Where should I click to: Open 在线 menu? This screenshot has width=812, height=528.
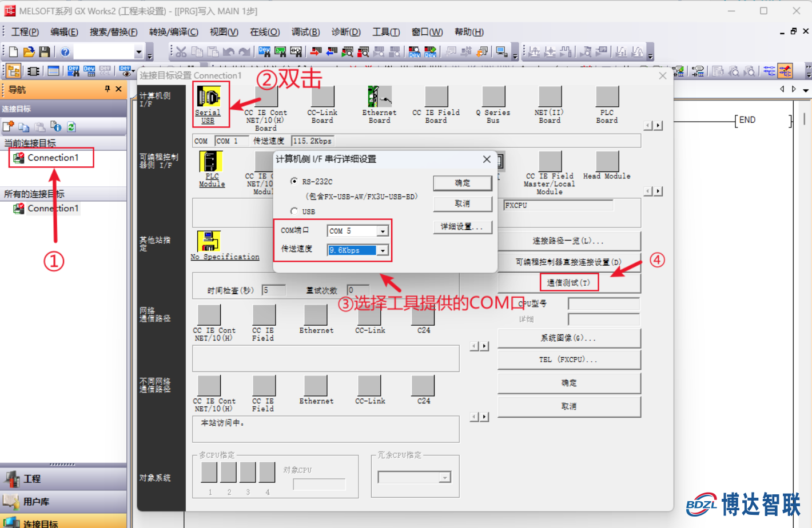[265, 32]
